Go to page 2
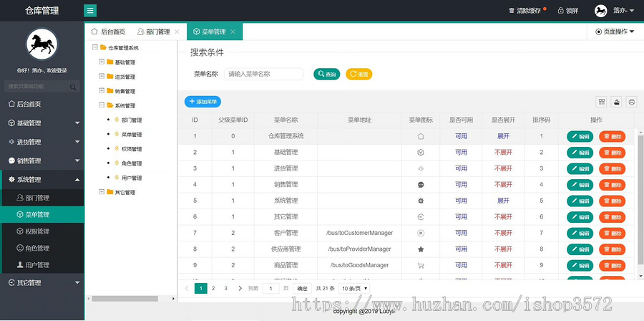The image size is (644, 321). tap(213, 289)
